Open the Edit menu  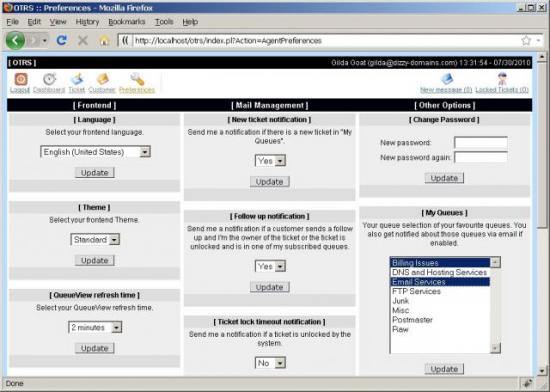[x=34, y=22]
